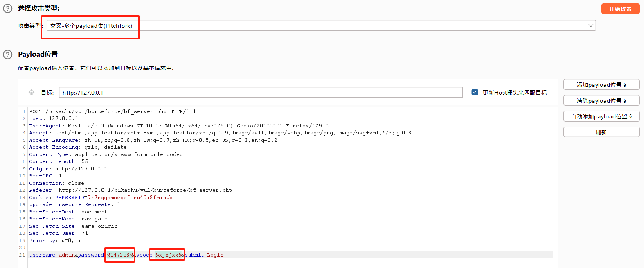This screenshot has width=644, height=268.
Task: Click the PHPSESSID cookie value
Action: coord(130,198)
